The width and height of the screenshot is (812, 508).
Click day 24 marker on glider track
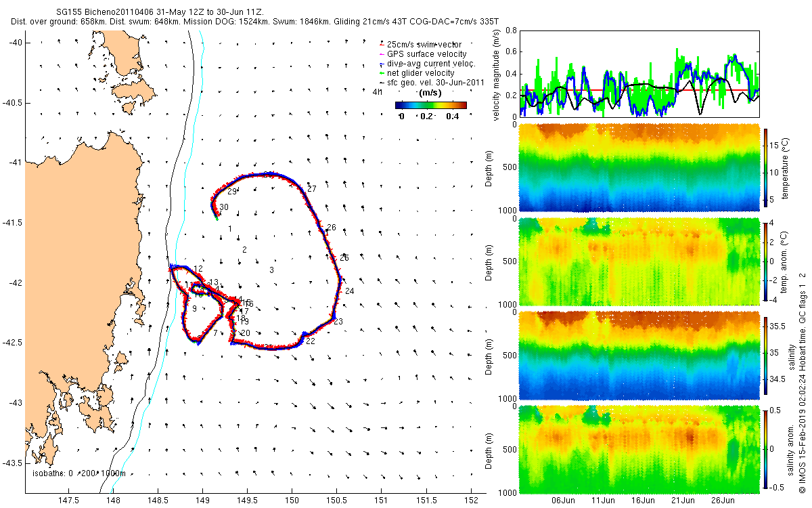point(349,291)
